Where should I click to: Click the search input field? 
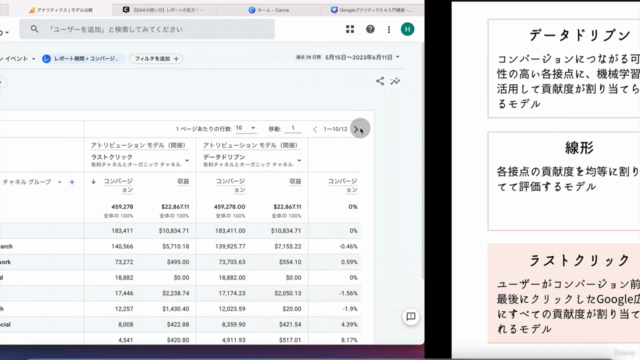[x=147, y=29]
